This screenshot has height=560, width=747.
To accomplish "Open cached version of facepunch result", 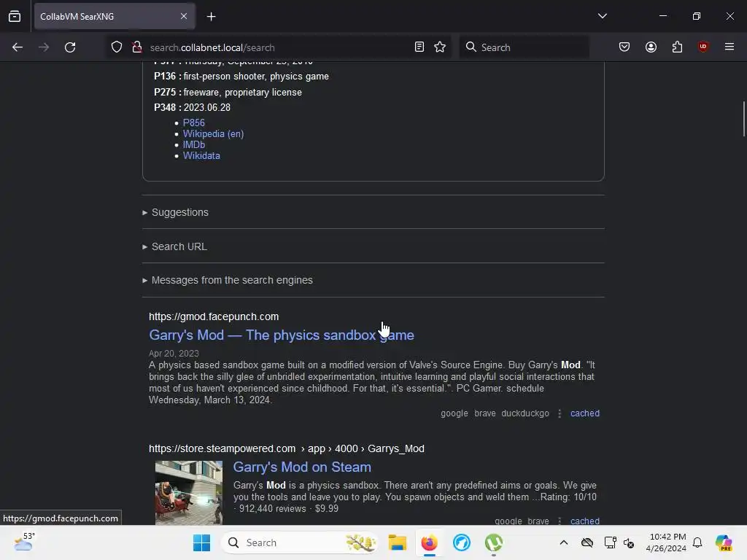I will (585, 413).
